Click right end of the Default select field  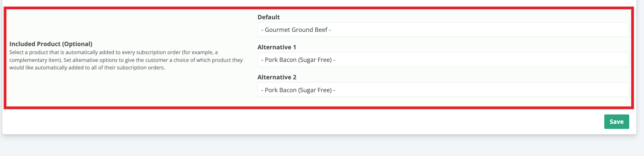tap(620, 30)
